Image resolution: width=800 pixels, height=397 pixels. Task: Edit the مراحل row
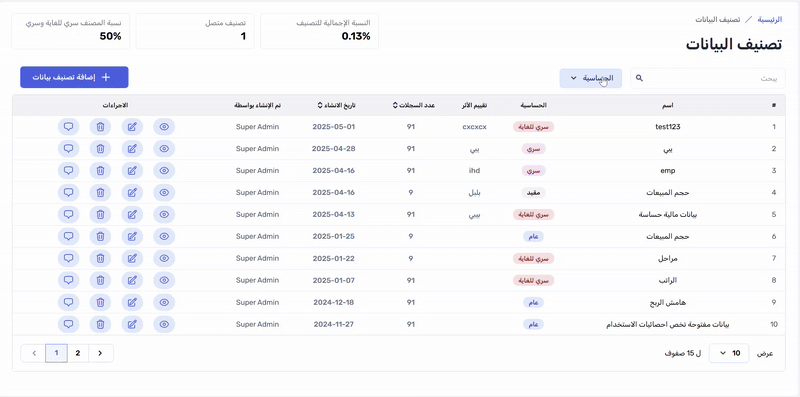(132, 258)
